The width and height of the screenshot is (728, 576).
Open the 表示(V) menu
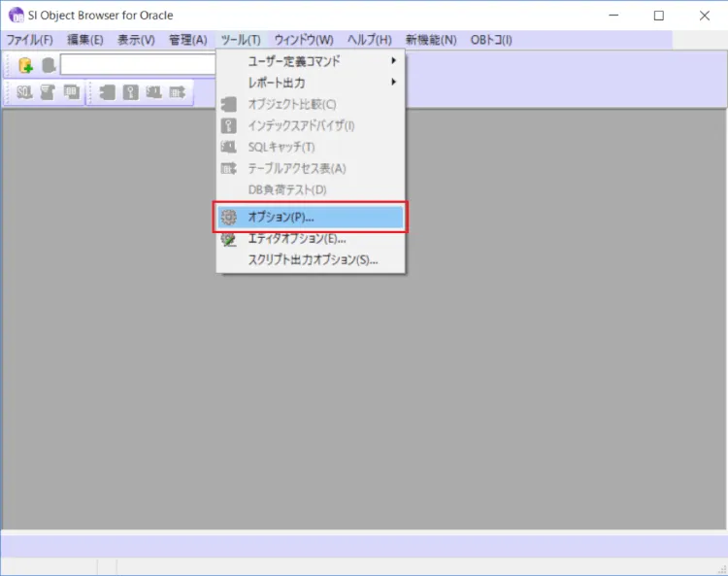(136, 40)
